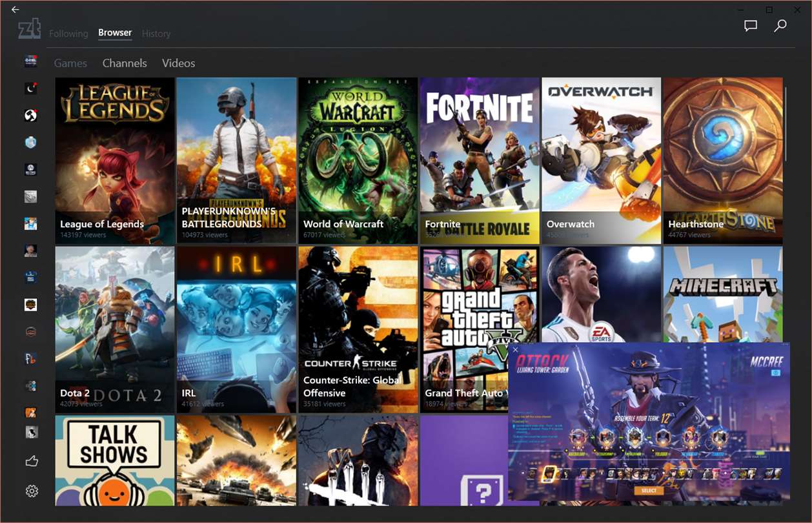Image resolution: width=812 pixels, height=523 pixels.
Task: Click the app logo beside Following
Action: point(30,29)
